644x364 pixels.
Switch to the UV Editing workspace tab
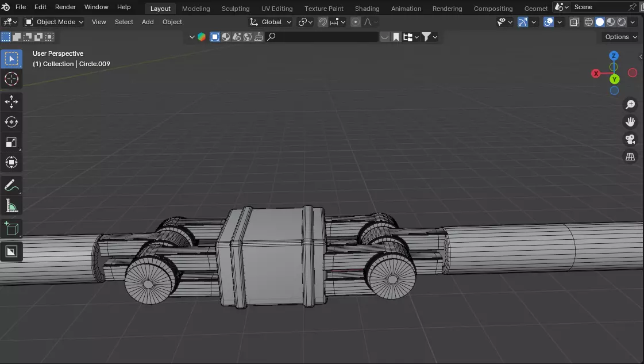277,8
